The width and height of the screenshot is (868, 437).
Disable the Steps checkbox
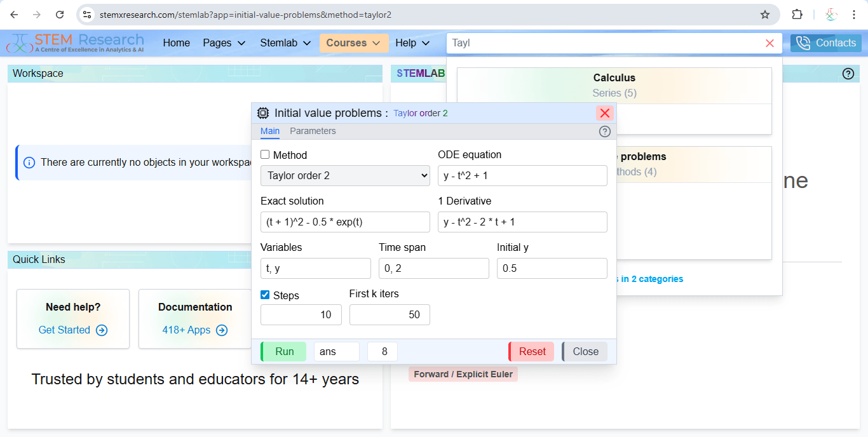coord(264,294)
